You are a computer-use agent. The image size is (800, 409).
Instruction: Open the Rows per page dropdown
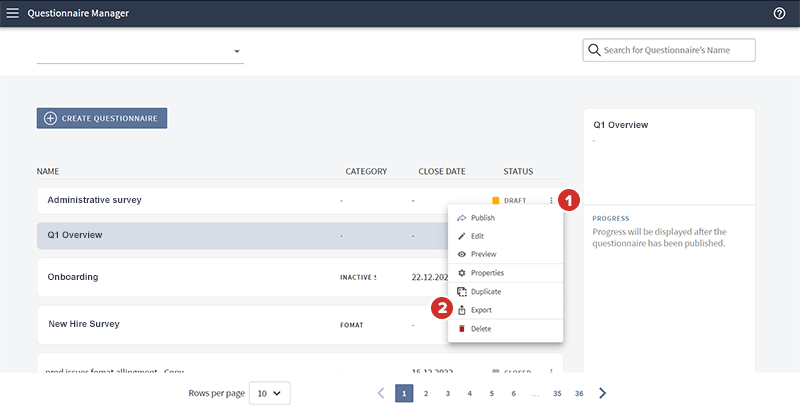click(269, 393)
